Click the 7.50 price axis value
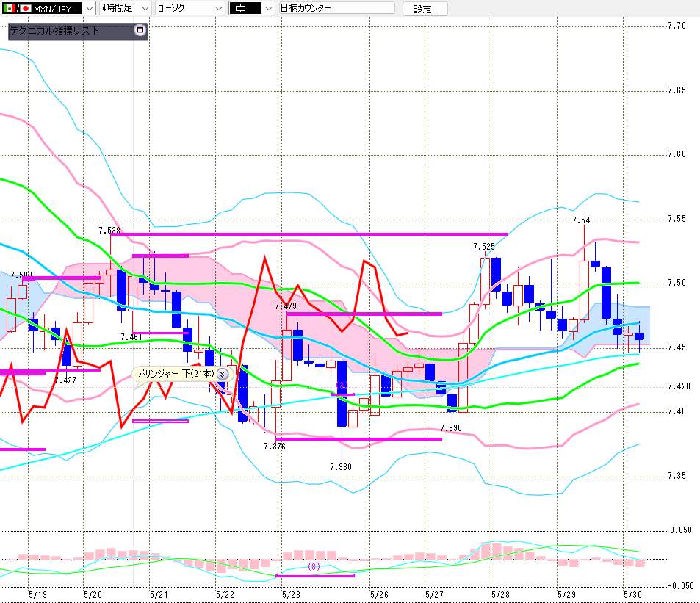 (676, 283)
